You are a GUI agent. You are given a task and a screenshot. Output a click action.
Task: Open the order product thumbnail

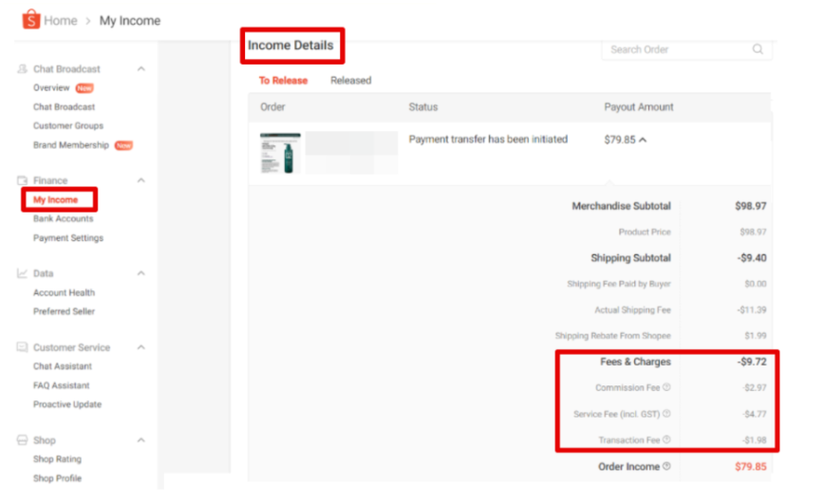tap(280, 153)
